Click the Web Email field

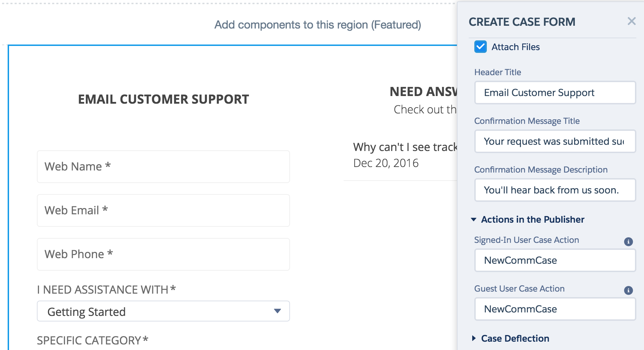coord(163,210)
